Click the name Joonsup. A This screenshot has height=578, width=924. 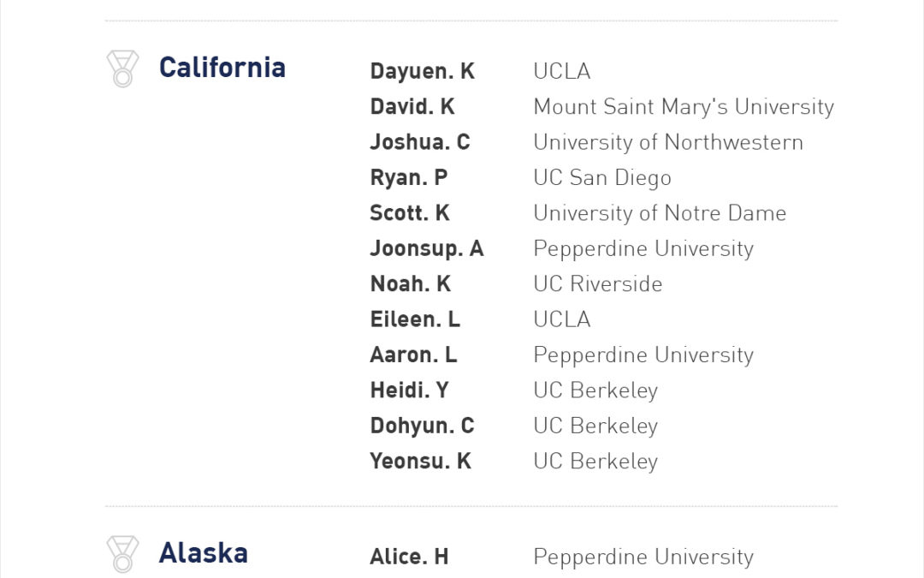pos(427,249)
